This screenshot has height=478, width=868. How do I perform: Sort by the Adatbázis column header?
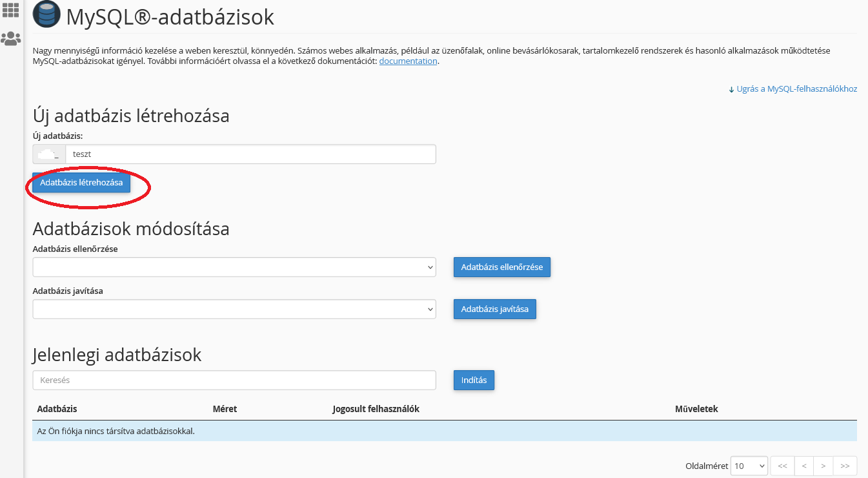[57, 409]
